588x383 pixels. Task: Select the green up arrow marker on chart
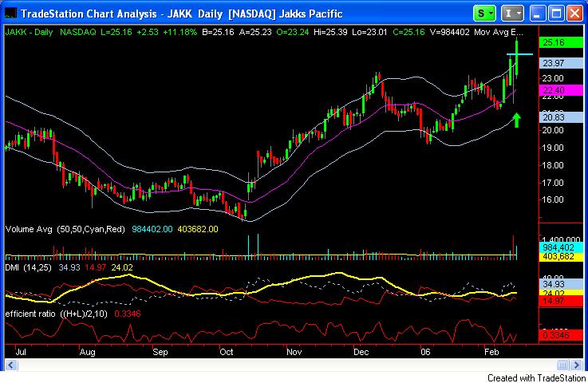click(x=517, y=120)
